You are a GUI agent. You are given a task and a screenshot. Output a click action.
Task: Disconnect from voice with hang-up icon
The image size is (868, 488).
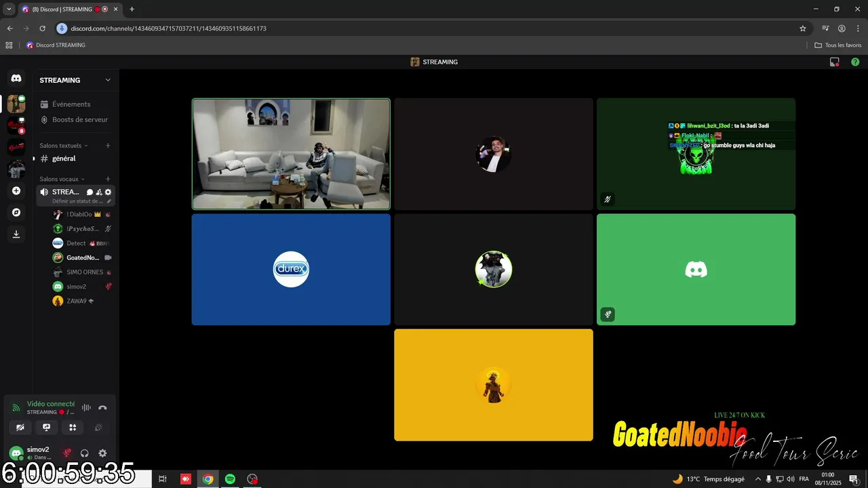tap(102, 407)
